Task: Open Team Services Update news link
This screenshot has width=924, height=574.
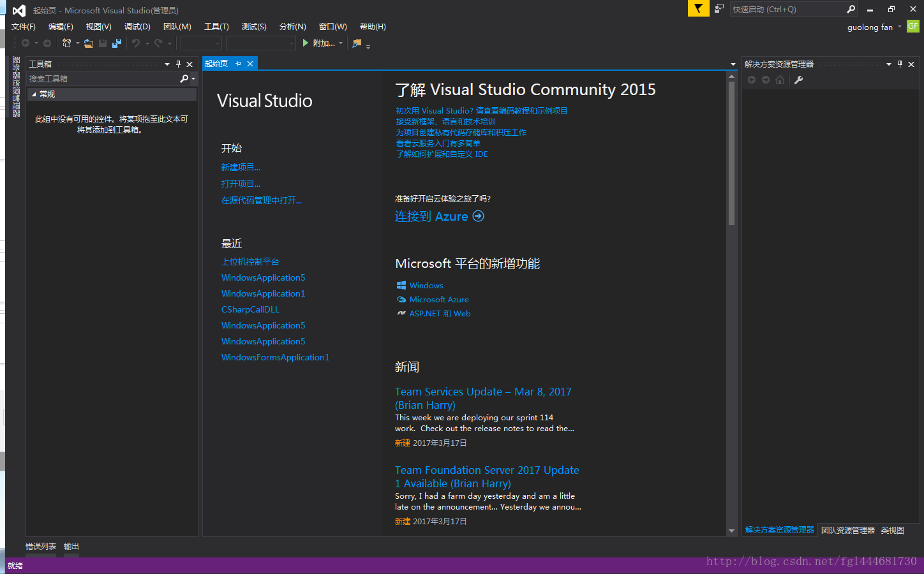Action: pos(483,398)
